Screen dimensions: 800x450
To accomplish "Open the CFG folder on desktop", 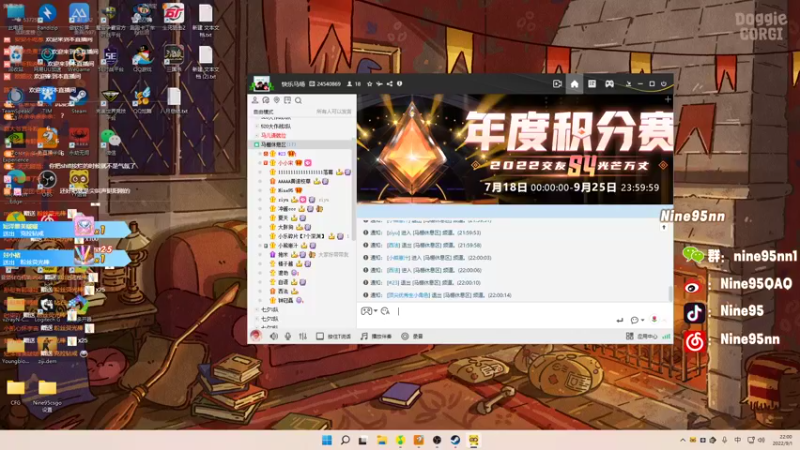I will (x=16, y=392).
